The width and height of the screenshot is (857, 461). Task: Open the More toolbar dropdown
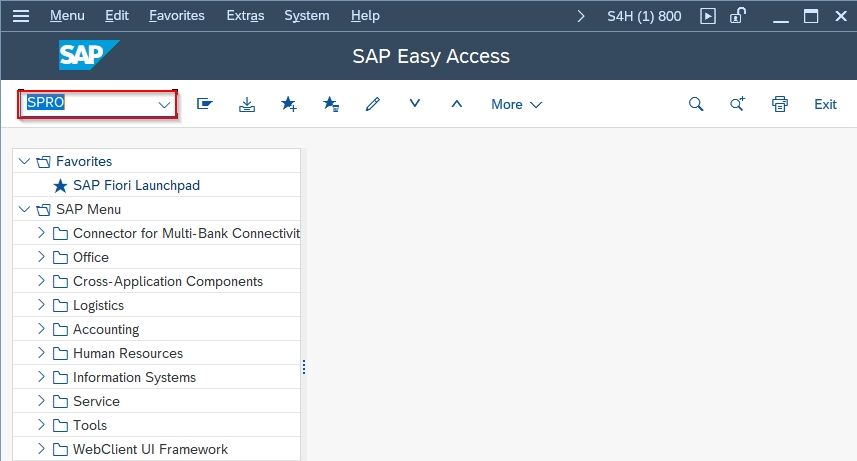[x=516, y=104]
